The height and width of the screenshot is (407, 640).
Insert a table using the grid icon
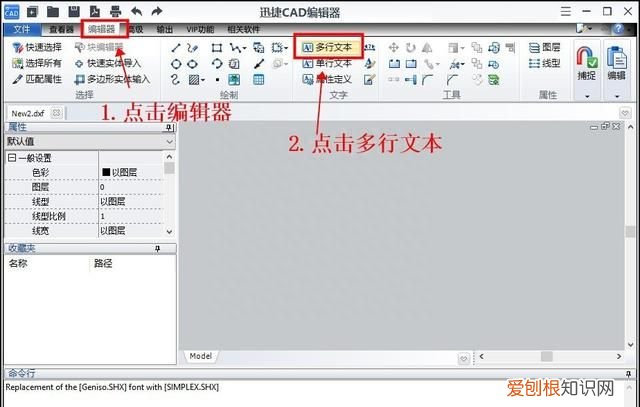[x=258, y=80]
